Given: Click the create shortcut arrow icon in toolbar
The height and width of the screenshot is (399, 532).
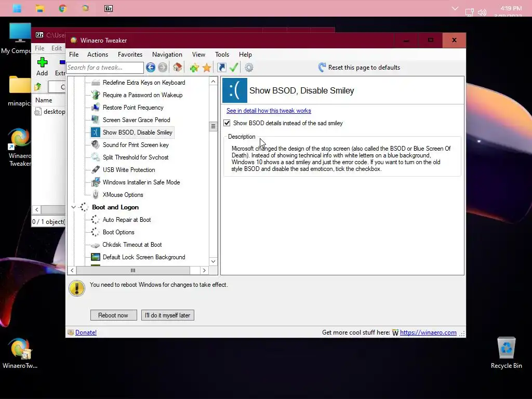Looking at the screenshot, I should 221,68.
